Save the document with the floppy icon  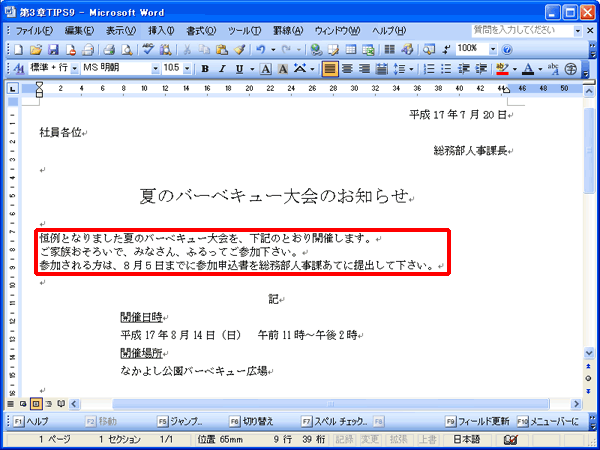(x=53, y=49)
